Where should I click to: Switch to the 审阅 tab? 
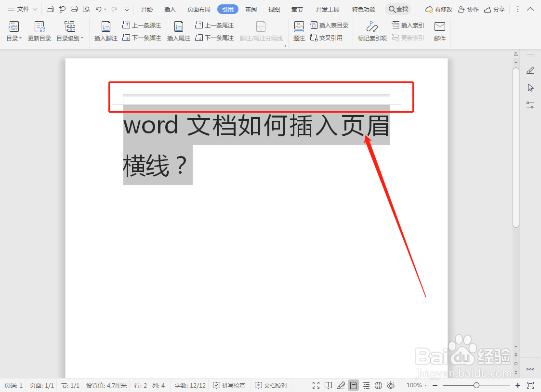(x=251, y=9)
